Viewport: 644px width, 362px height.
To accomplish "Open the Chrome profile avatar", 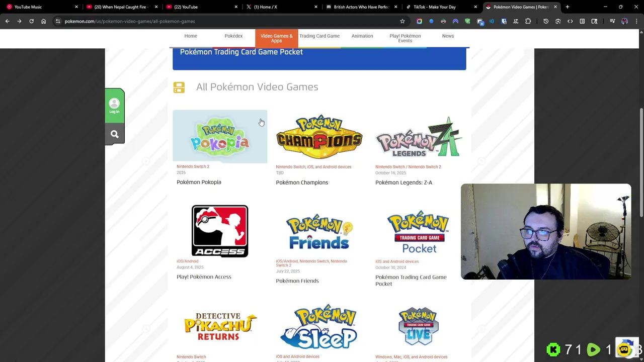I will [624, 21].
